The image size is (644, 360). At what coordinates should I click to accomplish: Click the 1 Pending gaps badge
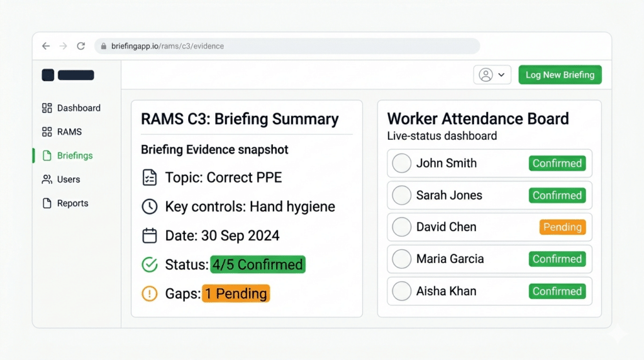pyautogui.click(x=236, y=293)
